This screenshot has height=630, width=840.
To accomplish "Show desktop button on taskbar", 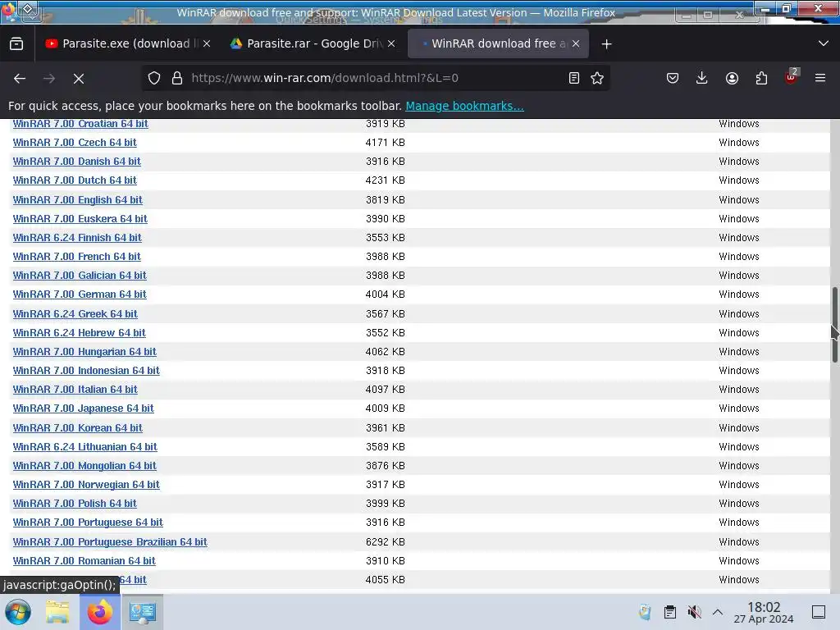I will [x=819, y=612].
